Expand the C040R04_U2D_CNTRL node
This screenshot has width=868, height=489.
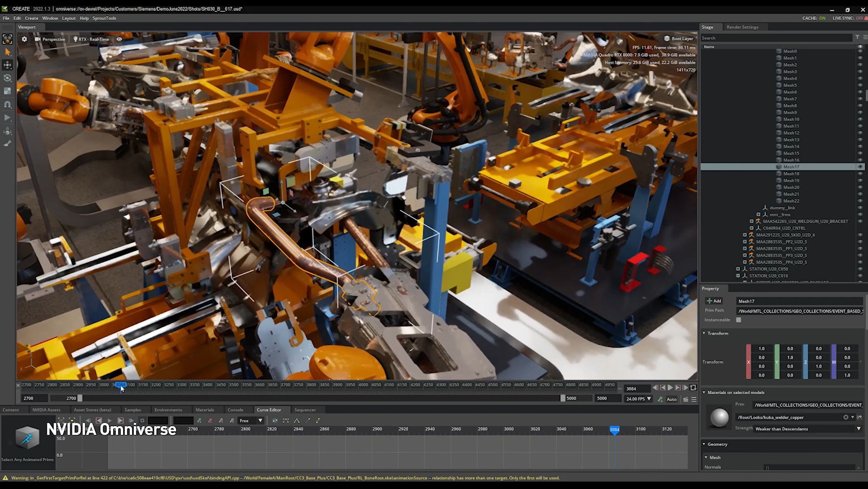point(751,228)
